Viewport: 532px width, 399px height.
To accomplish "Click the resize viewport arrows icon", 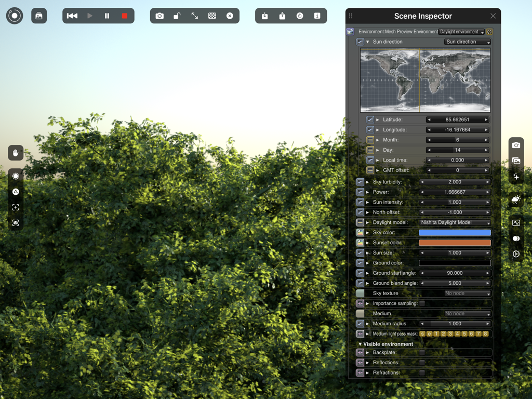I will click(x=195, y=16).
